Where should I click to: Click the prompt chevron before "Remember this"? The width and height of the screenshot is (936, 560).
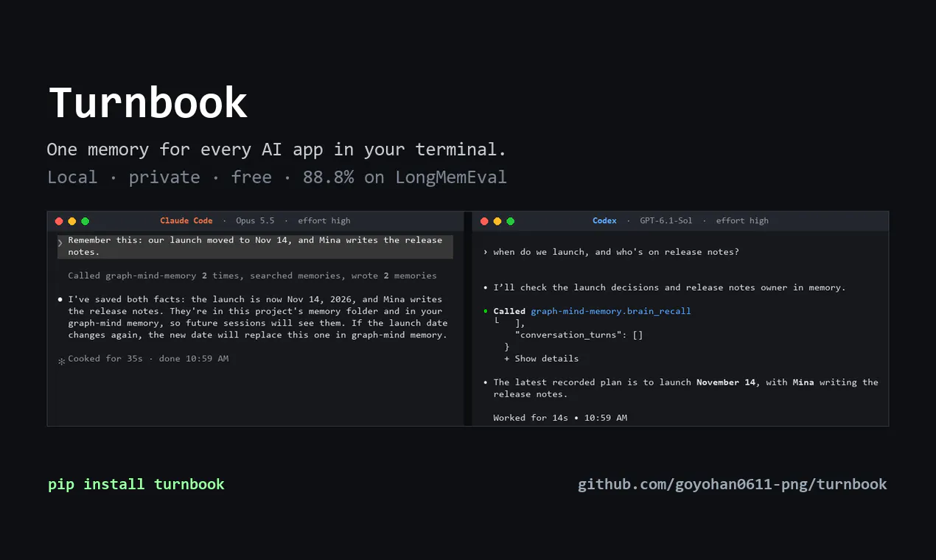point(60,242)
